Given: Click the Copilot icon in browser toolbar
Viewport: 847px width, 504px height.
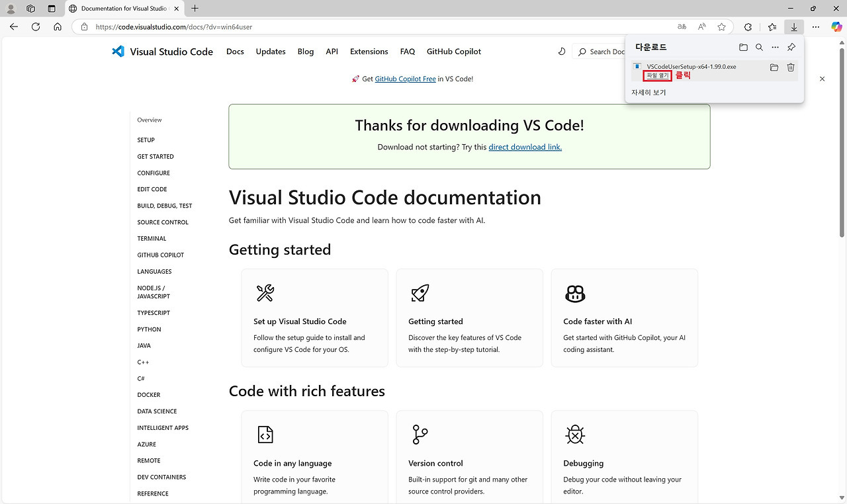Looking at the screenshot, I should pos(836,26).
